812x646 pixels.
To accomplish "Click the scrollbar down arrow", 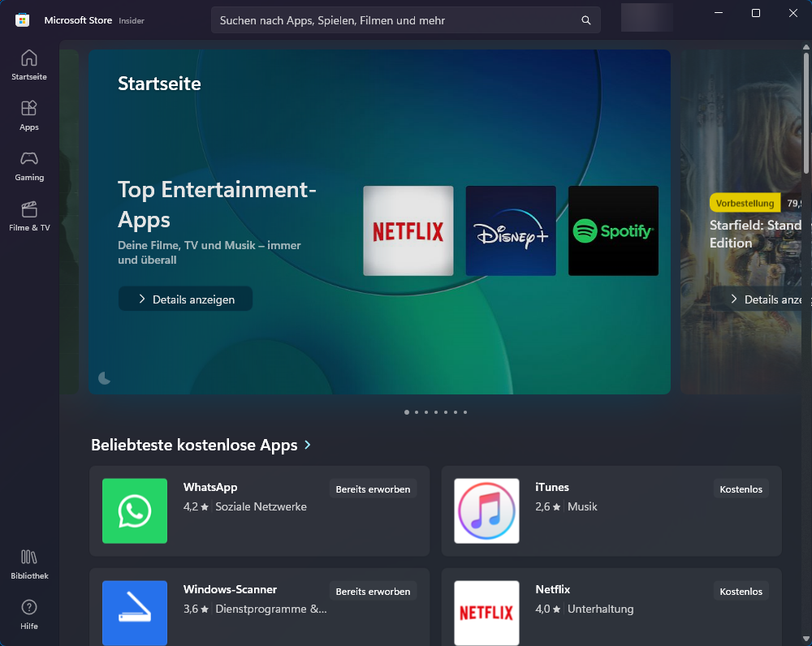I will click(806, 640).
